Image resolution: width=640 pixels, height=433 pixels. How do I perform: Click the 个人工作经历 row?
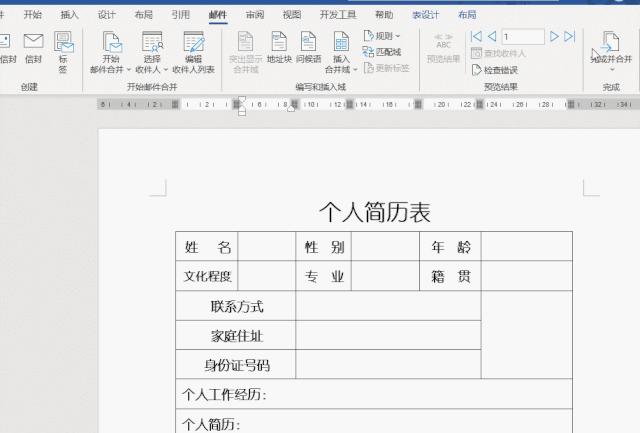tap(374, 394)
